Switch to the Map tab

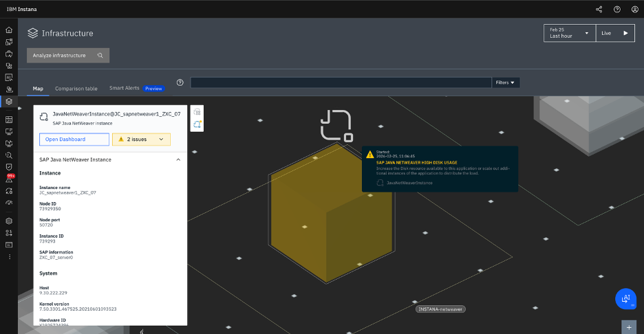(38, 89)
